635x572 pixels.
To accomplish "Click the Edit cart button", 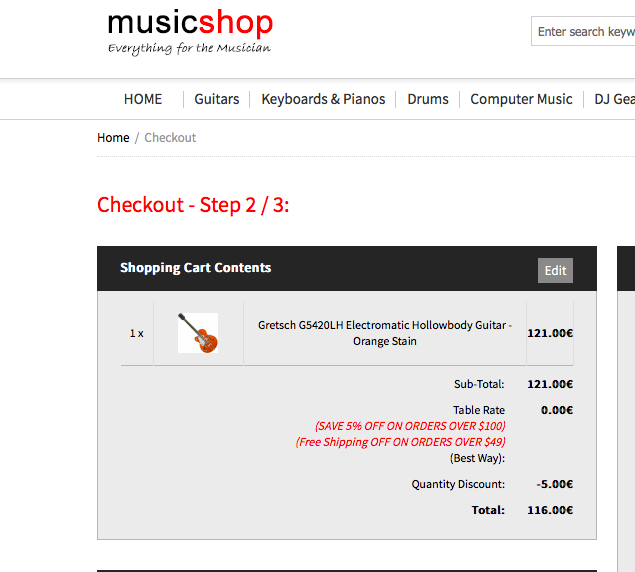I will 555,270.
